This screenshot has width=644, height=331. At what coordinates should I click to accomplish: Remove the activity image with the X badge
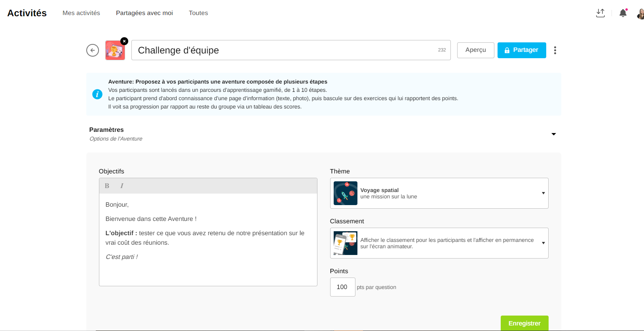point(124,41)
